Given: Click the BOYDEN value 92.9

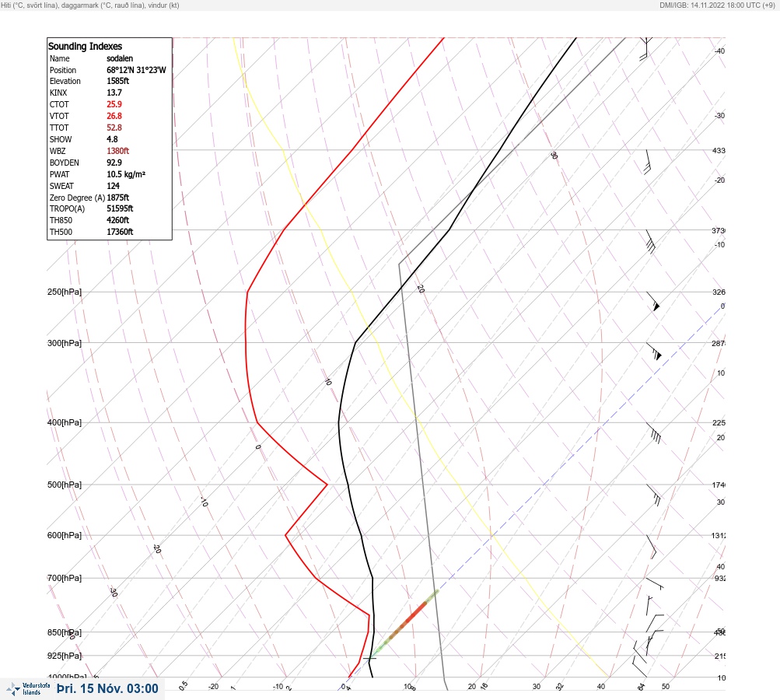Looking at the screenshot, I should pos(114,163).
